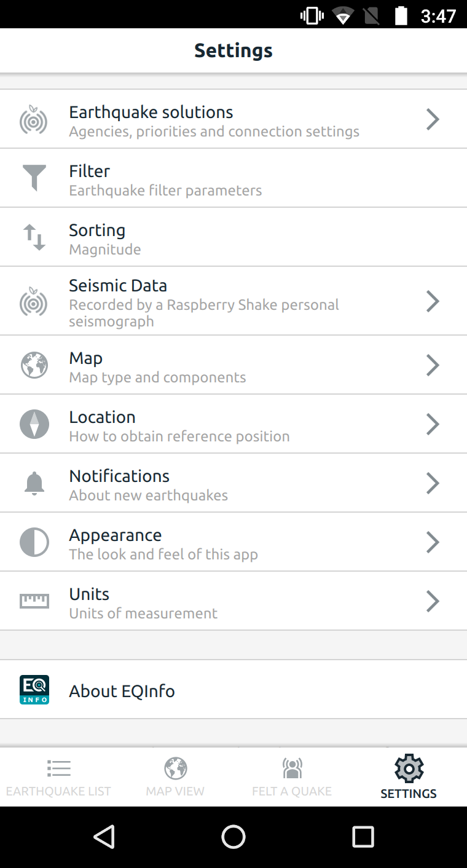Expand Earthquake solutions chevron
The height and width of the screenshot is (868, 467).
click(433, 119)
